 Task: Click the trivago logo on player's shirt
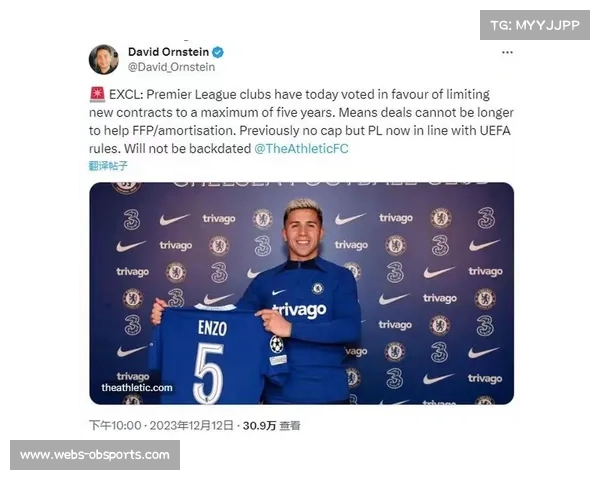point(300,310)
